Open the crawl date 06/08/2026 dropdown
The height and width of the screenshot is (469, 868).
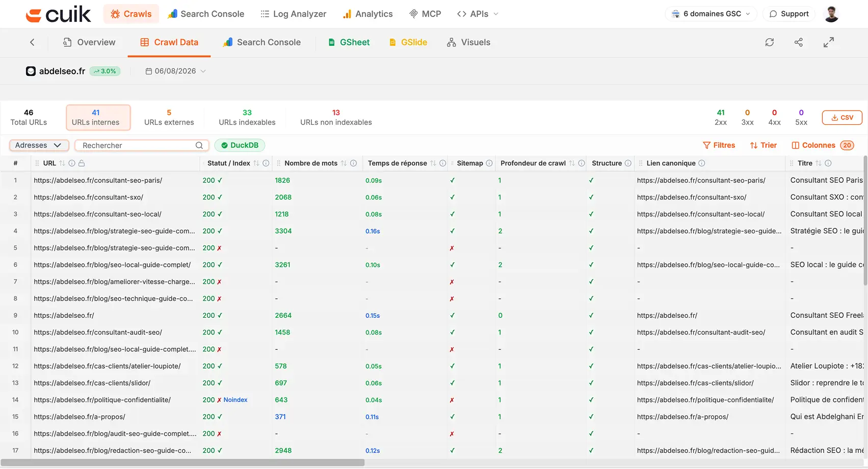(x=176, y=71)
